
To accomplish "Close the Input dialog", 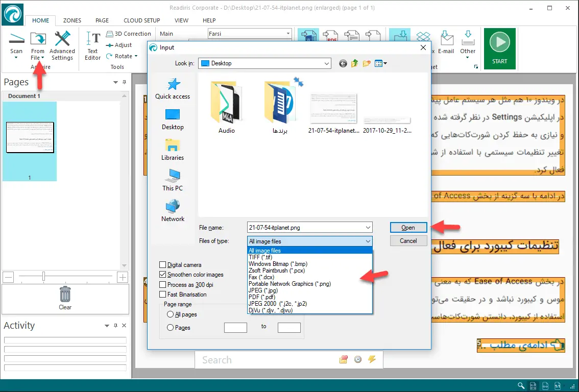I will click(x=423, y=47).
